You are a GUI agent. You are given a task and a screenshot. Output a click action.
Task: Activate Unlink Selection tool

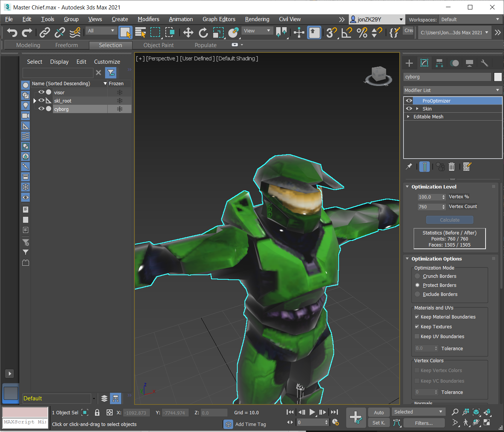click(x=60, y=33)
